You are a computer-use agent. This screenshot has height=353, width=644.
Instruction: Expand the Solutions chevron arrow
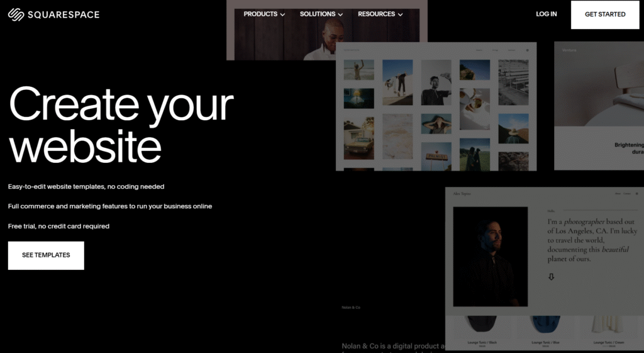tap(340, 14)
